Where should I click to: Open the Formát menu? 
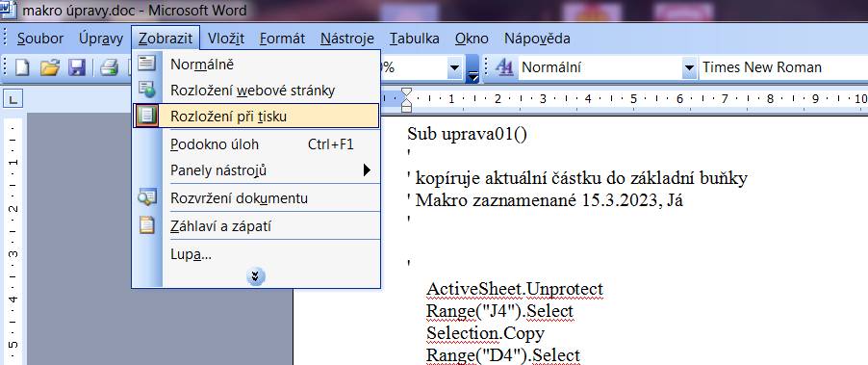(x=282, y=39)
